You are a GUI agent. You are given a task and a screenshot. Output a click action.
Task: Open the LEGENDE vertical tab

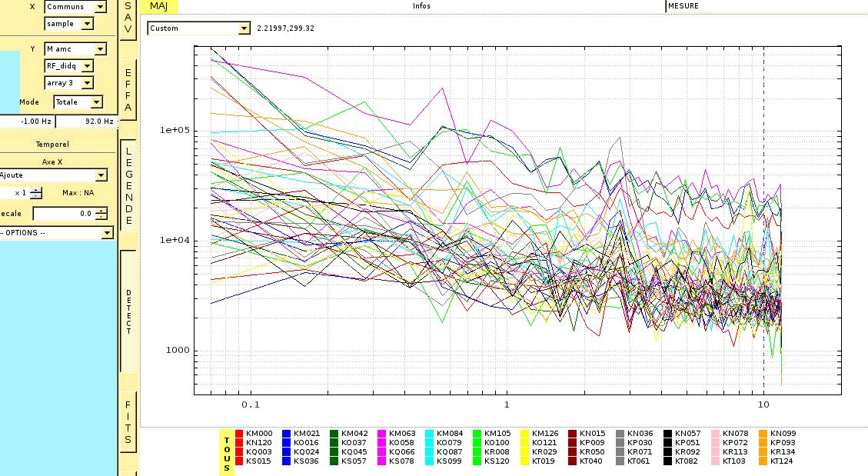(128, 185)
